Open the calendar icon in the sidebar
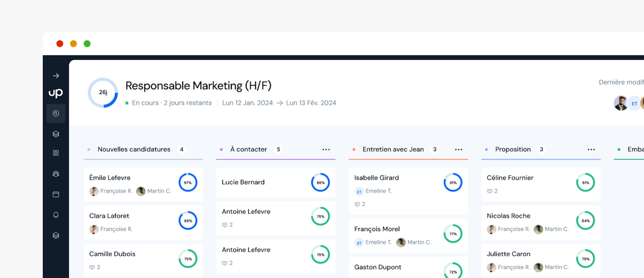Viewport: 644px width, 278px height. [x=56, y=194]
